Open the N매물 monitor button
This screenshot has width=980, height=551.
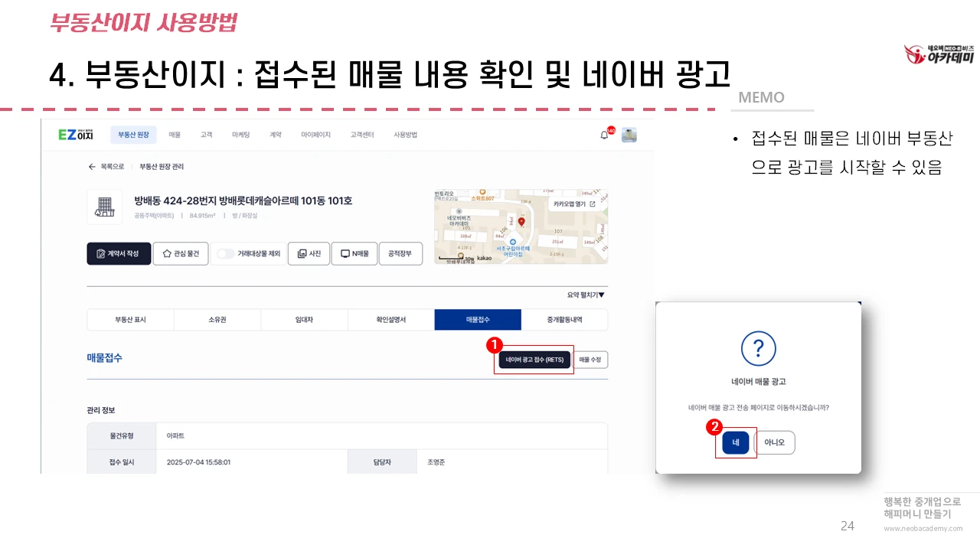[x=354, y=253]
